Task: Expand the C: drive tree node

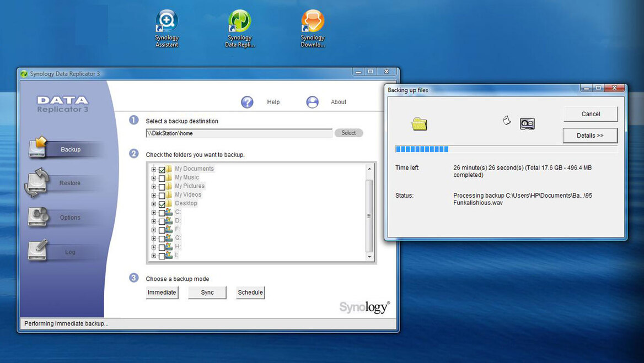Action: click(154, 213)
